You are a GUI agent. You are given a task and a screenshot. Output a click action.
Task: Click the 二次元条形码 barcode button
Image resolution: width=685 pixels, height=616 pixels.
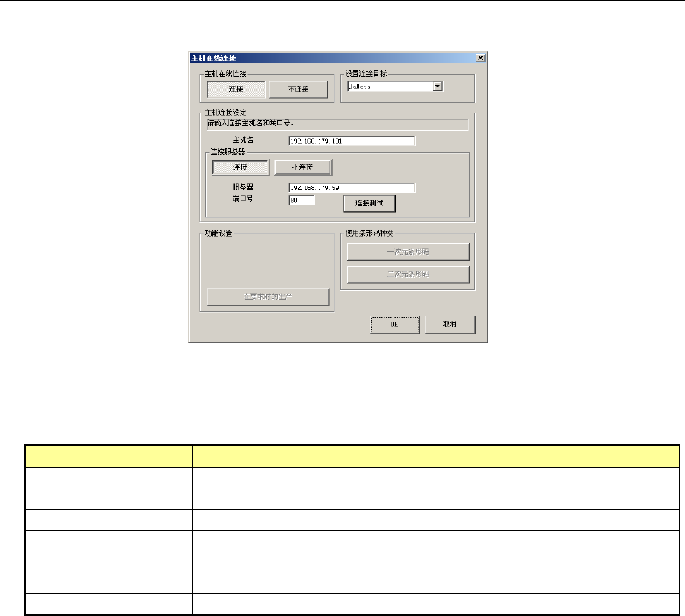pyautogui.click(x=408, y=275)
